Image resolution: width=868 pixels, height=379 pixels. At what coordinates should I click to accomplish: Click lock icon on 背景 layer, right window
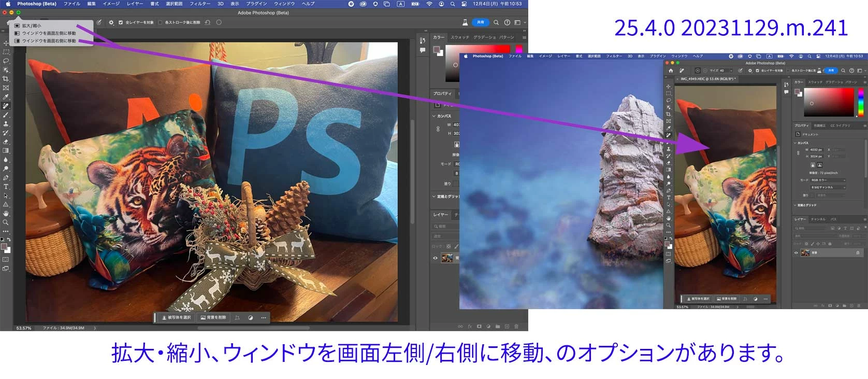858,253
